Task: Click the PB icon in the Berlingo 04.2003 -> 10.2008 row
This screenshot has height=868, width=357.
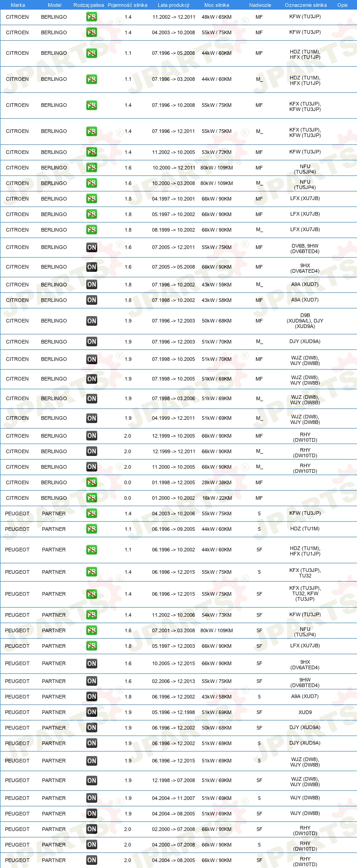Action: [92, 32]
